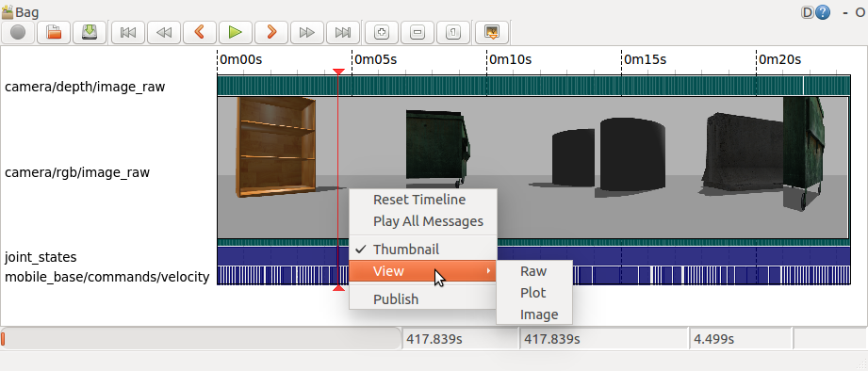The height and width of the screenshot is (371, 868).
Task: Start recording with the Record button
Action: click(x=18, y=32)
